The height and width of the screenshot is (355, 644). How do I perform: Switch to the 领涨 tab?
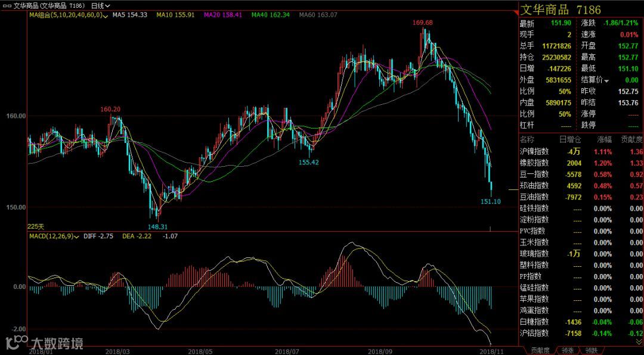click(566, 350)
